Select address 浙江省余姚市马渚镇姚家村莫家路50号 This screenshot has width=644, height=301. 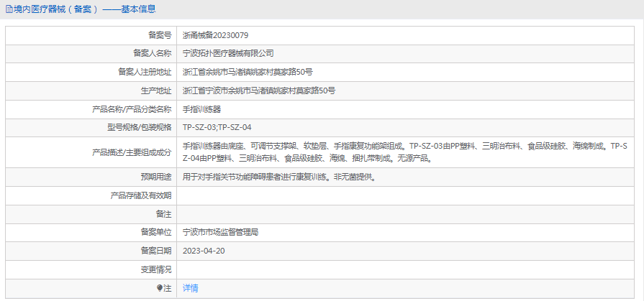(x=248, y=72)
